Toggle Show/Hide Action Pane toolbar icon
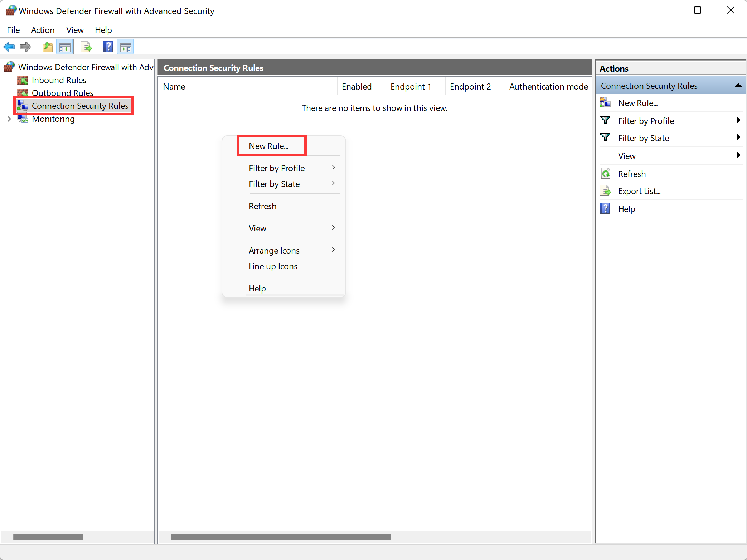The image size is (747, 560). (125, 47)
